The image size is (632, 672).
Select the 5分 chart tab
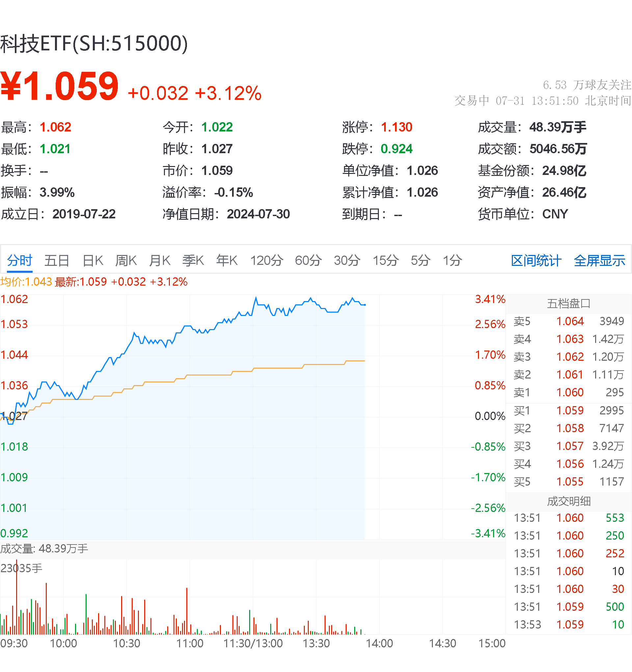coord(421,261)
